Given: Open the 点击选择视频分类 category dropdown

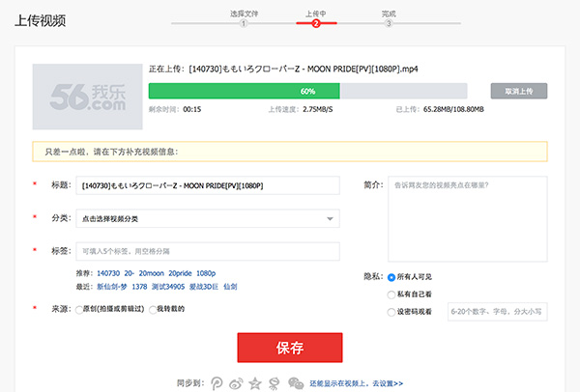Looking at the screenshot, I should (x=208, y=219).
